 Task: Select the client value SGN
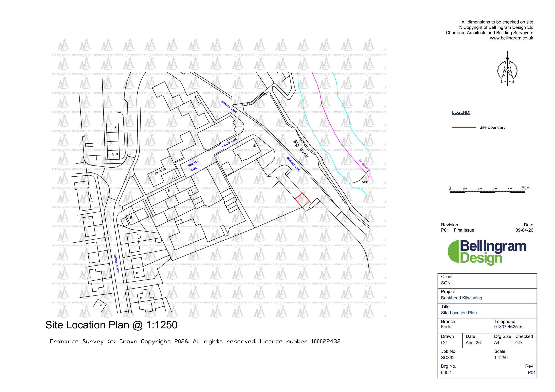446,283
